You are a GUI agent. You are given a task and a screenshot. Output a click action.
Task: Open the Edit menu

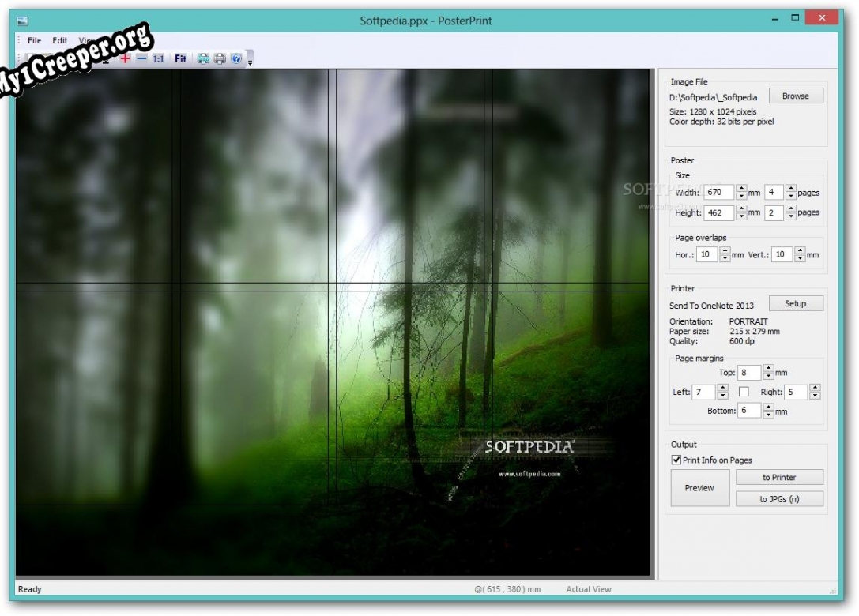click(60, 40)
